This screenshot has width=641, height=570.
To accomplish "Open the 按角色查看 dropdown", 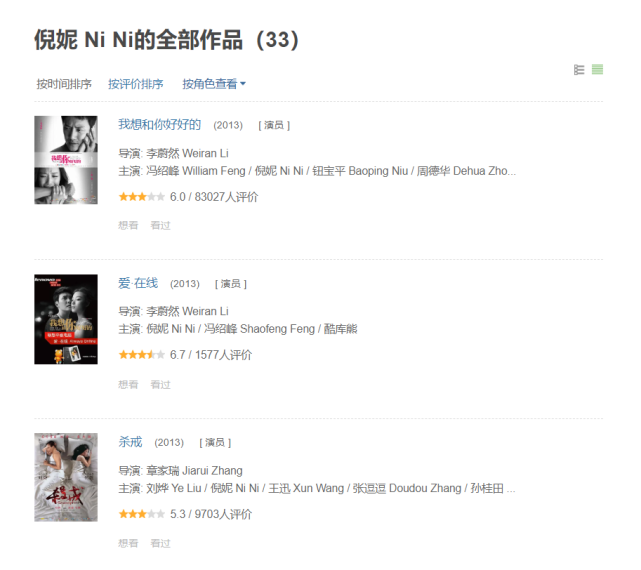I will (x=214, y=84).
